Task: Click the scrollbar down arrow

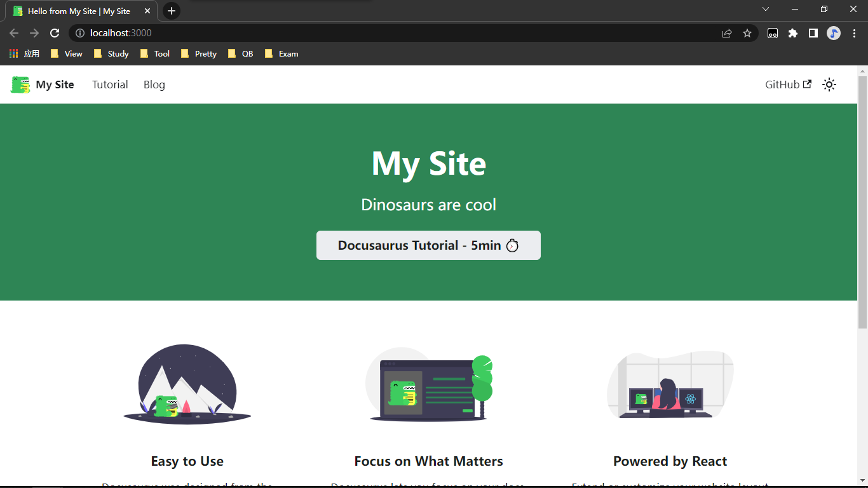Action: tap(863, 480)
